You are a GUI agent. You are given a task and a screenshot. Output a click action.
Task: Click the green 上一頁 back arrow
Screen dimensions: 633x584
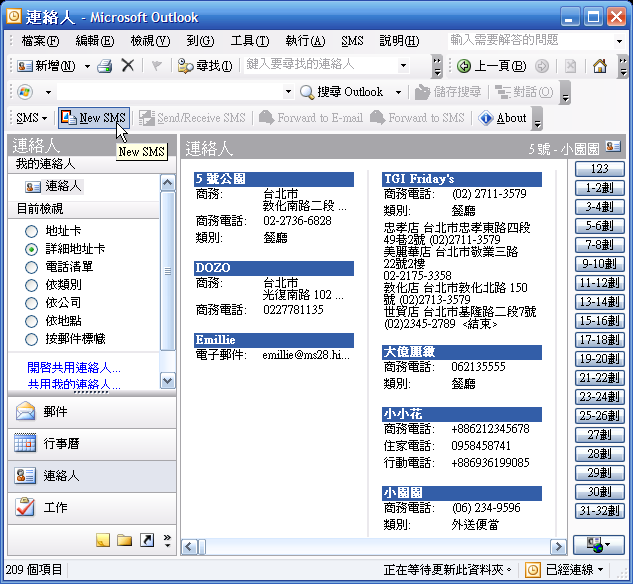pyautogui.click(x=464, y=66)
